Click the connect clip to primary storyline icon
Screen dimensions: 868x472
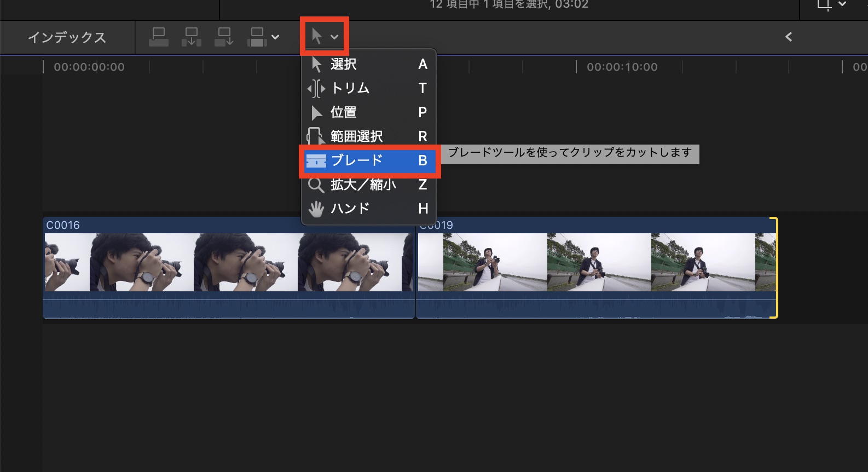pyautogui.click(x=159, y=37)
